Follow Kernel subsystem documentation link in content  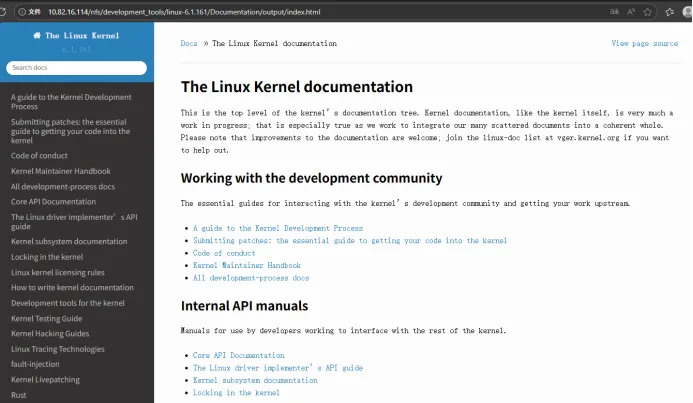click(255, 380)
